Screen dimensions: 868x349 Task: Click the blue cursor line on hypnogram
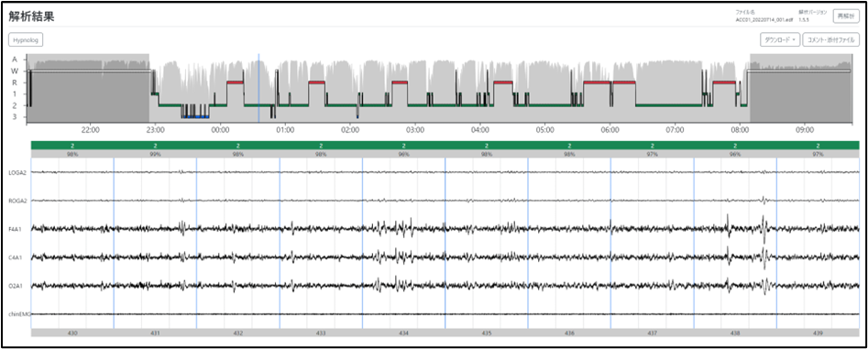pos(258,89)
